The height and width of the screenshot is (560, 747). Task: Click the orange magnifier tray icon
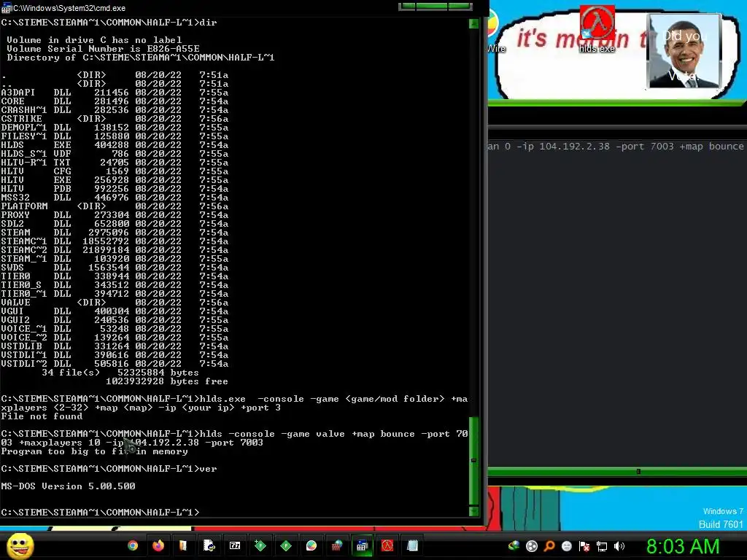point(549,546)
